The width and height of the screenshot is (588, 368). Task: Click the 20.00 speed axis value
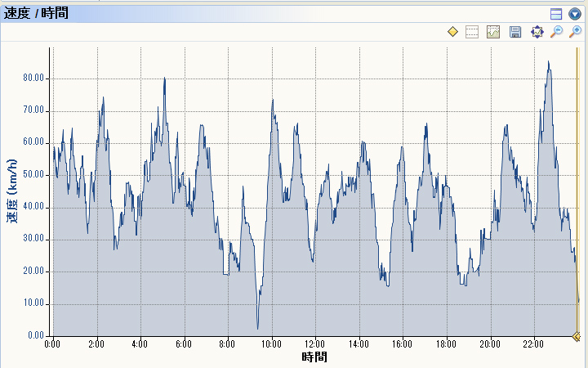pos(33,272)
